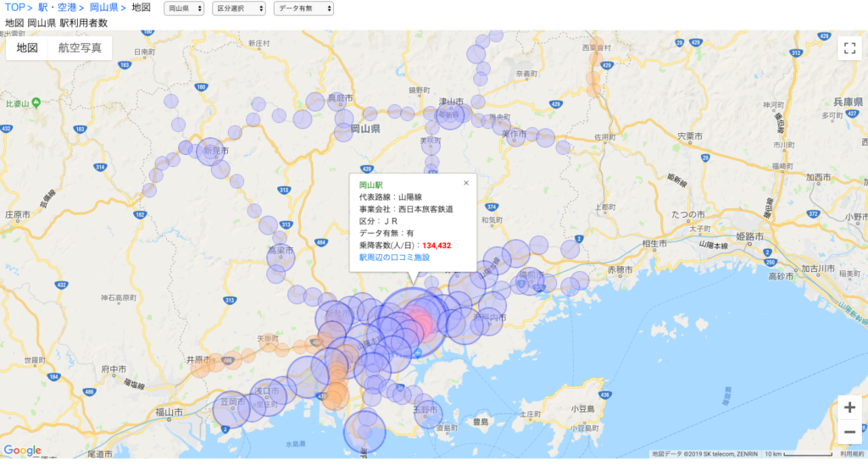Open the 駅・空港 breadcrumb item

(57, 8)
